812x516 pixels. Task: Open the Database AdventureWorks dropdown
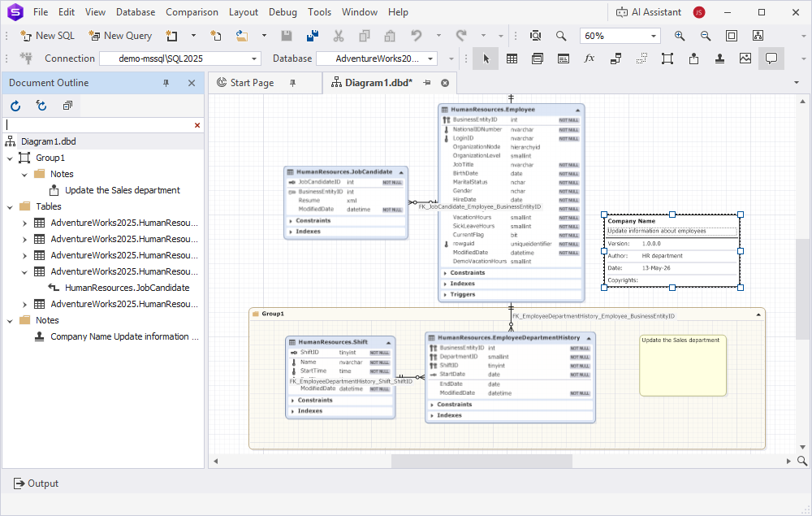point(430,59)
